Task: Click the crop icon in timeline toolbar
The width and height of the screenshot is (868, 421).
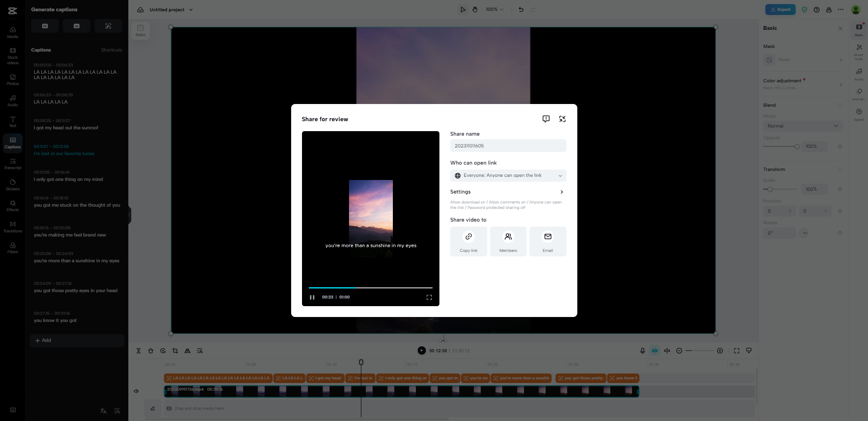Action: coord(175,351)
